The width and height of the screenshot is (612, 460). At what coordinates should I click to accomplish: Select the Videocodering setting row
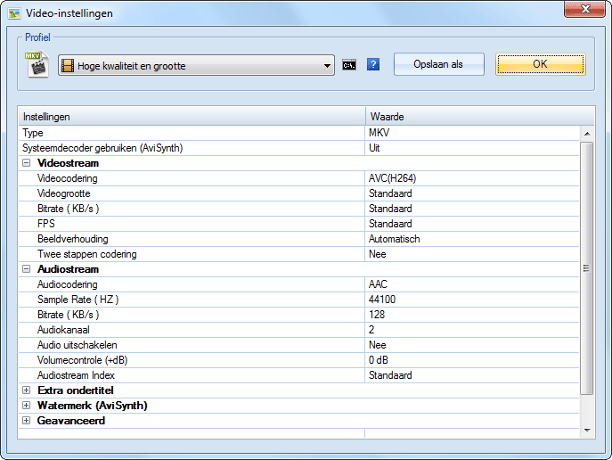[x=299, y=178]
